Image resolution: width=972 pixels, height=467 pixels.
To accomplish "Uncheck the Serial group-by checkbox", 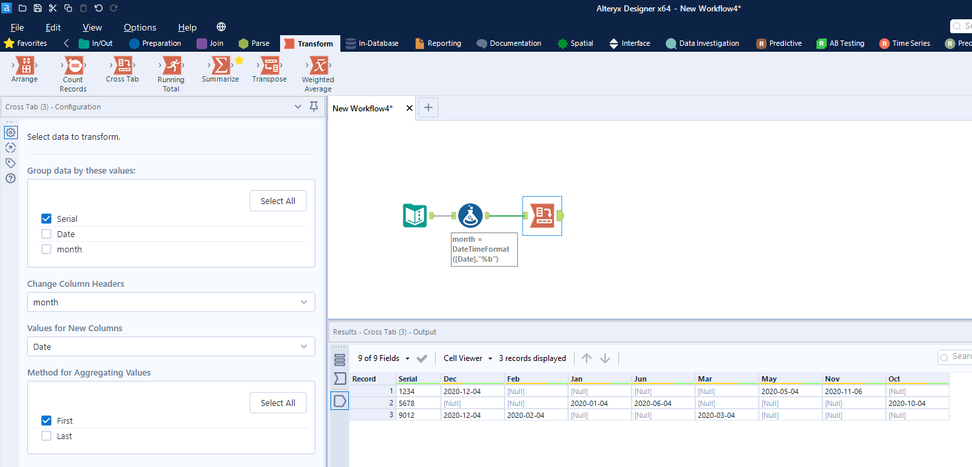I will coord(46,218).
